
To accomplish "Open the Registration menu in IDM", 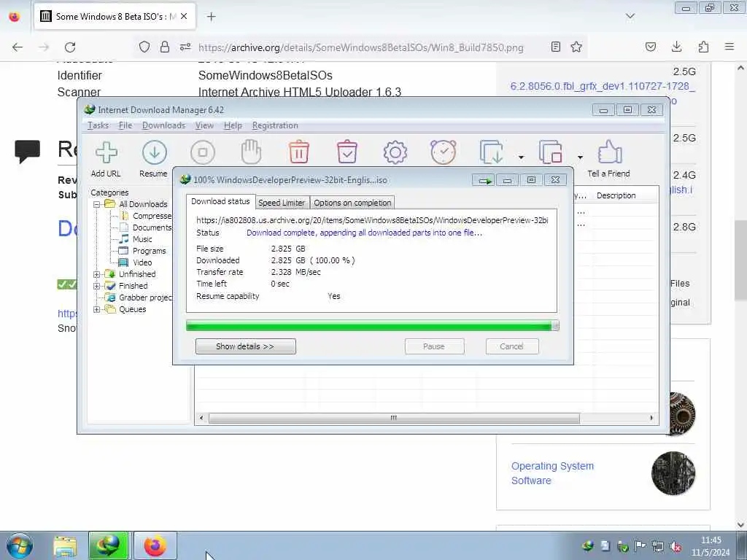I will [275, 125].
